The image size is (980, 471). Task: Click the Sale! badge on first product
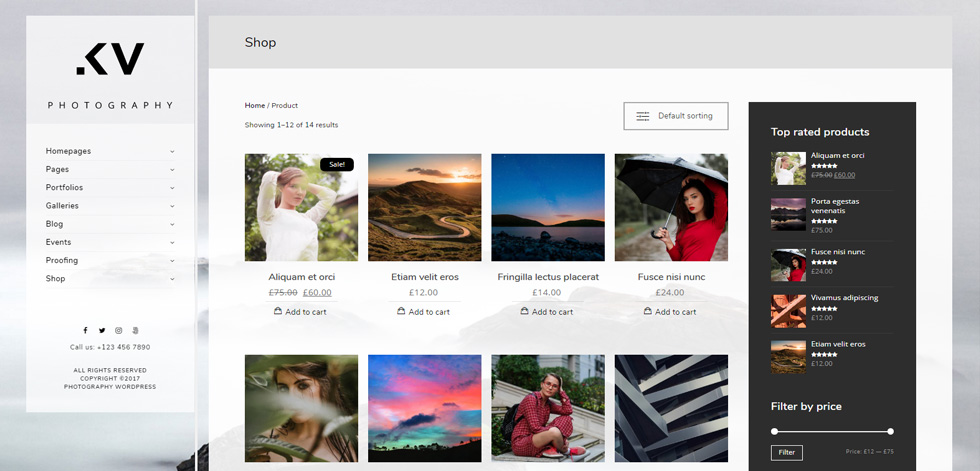(337, 164)
